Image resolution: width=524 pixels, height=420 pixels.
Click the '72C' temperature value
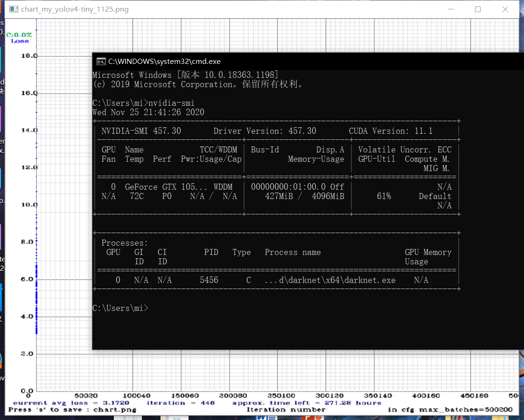[137, 196]
